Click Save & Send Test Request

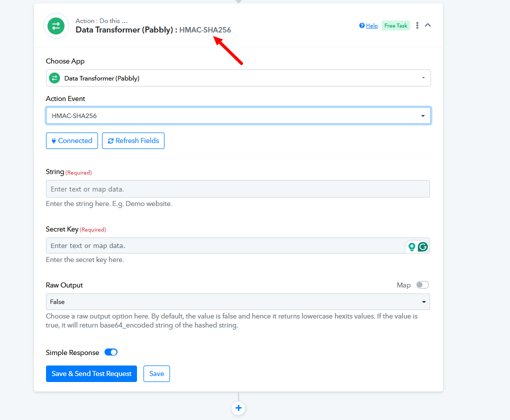point(91,374)
